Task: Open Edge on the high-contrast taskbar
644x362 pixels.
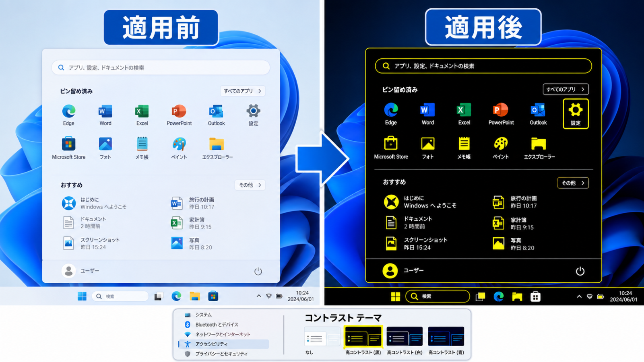Action: [499, 296]
